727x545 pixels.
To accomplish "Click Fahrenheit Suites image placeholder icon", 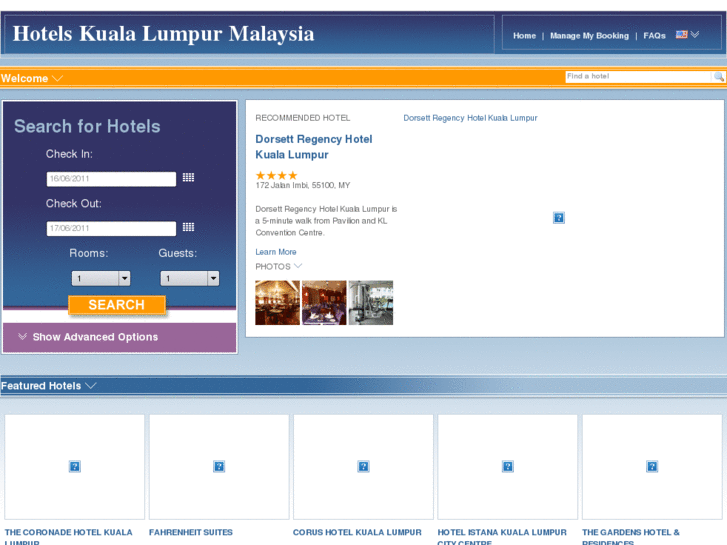I will [x=219, y=466].
